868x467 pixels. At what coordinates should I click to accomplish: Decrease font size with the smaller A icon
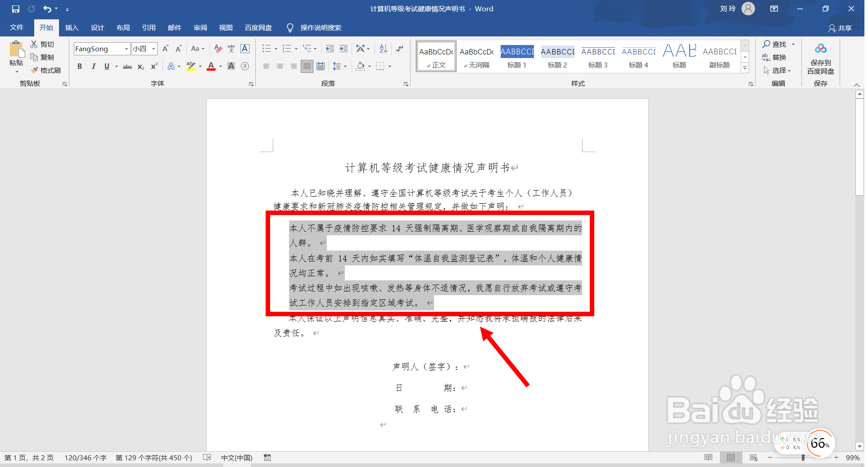click(x=178, y=49)
